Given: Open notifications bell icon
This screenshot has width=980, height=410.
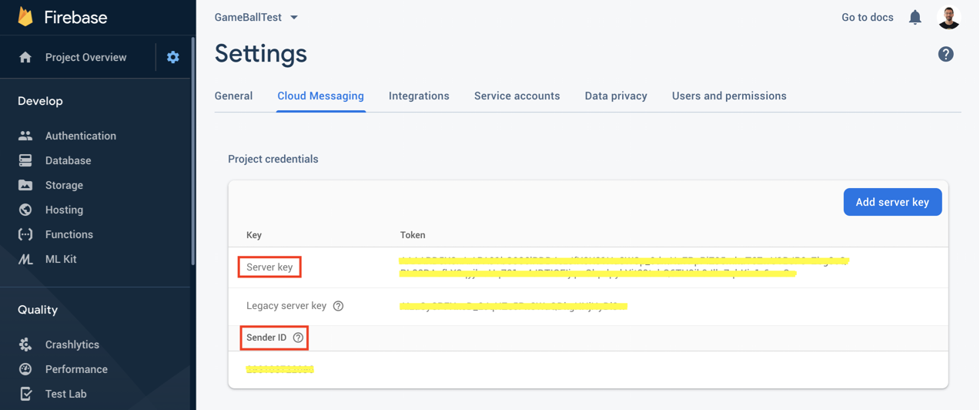Looking at the screenshot, I should click(915, 17).
